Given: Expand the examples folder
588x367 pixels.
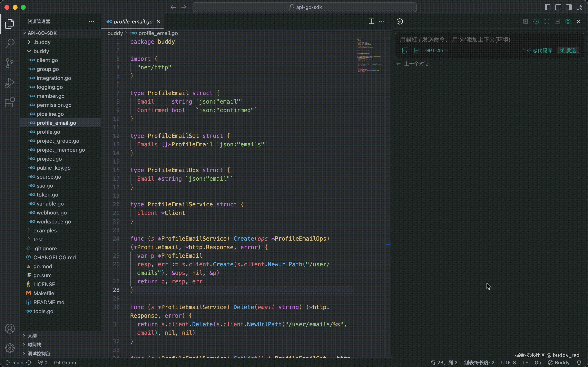Looking at the screenshot, I should tap(46, 230).
